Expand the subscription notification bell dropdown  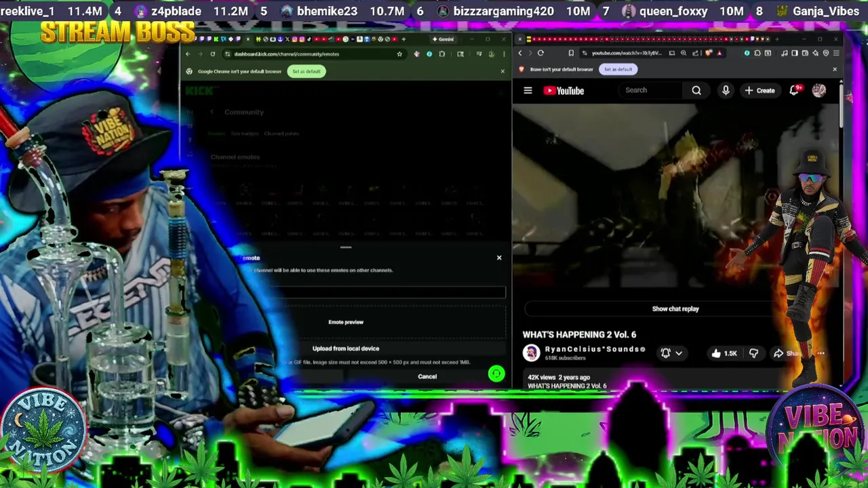(x=671, y=353)
